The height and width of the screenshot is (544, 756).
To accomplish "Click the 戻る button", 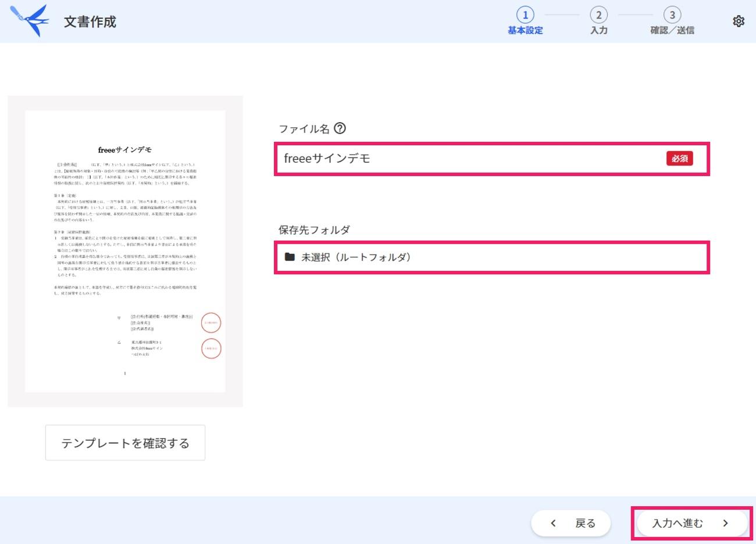I will pos(571,523).
